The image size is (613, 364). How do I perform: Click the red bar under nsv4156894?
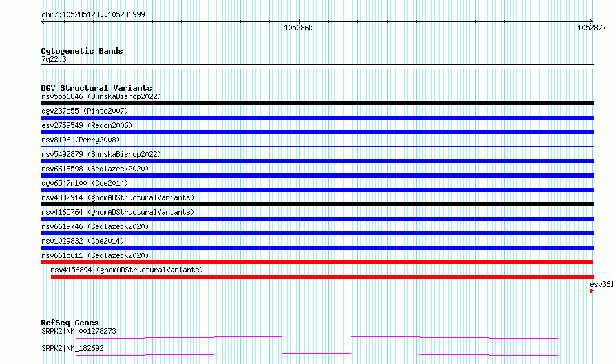(322, 277)
